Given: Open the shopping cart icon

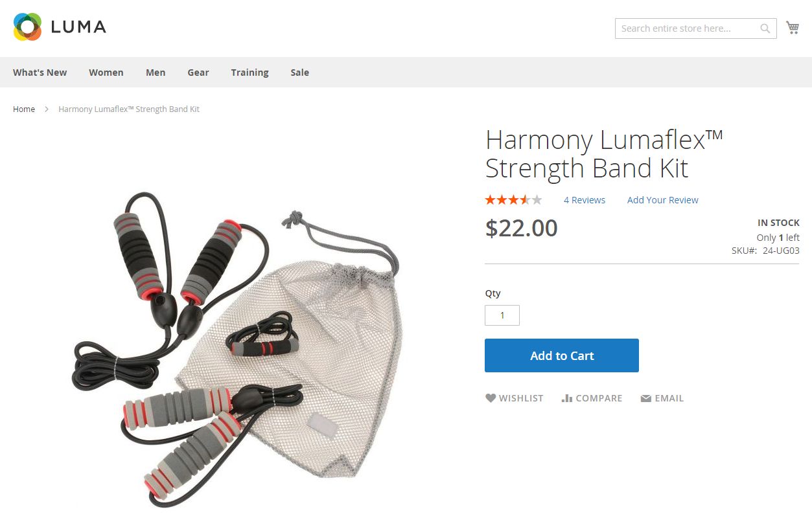Looking at the screenshot, I should [x=792, y=28].
